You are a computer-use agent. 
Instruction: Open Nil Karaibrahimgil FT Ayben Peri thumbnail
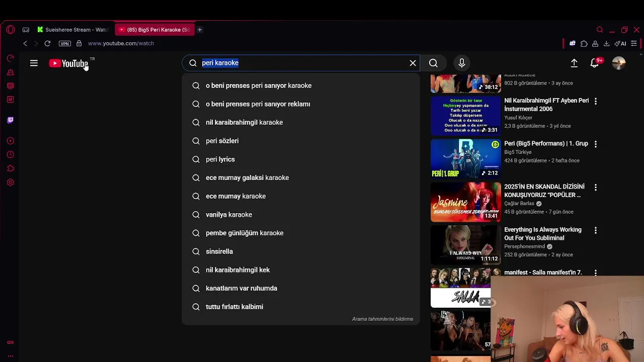(465, 116)
